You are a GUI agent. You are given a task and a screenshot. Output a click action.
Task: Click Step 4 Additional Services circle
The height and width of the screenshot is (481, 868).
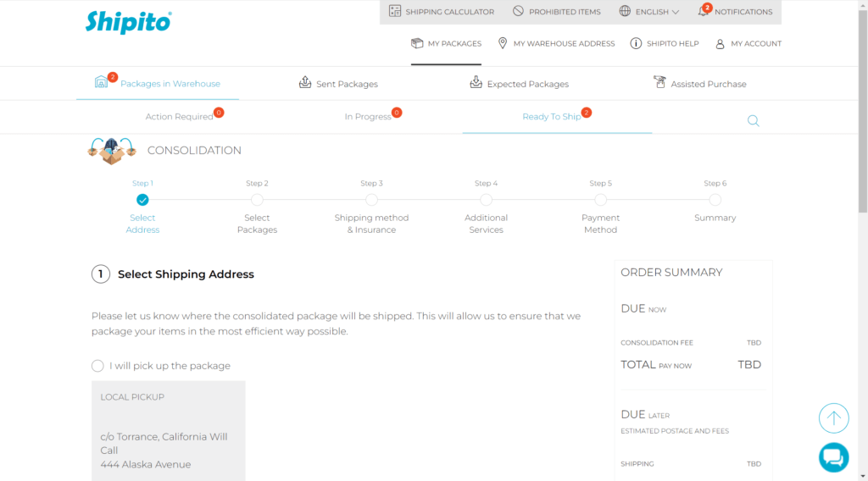coord(486,200)
